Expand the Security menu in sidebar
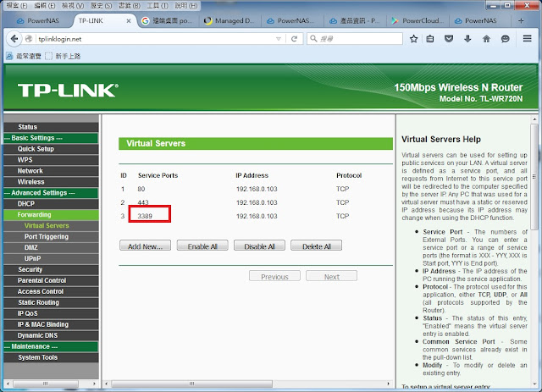542x392 pixels. 51,269
